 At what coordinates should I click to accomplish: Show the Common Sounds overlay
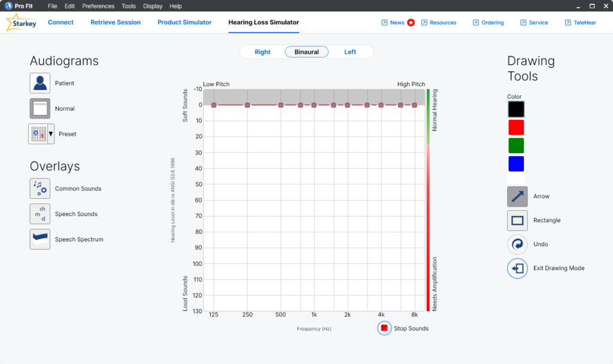[40, 189]
